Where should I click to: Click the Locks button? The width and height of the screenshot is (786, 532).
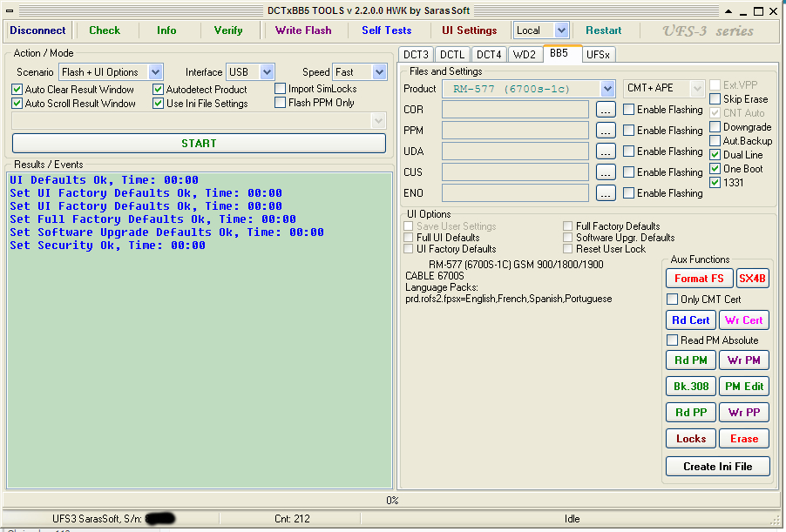click(x=691, y=439)
